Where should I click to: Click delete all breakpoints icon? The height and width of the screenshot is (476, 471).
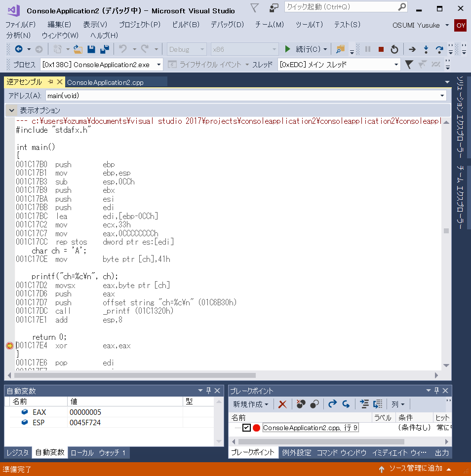[x=301, y=404]
